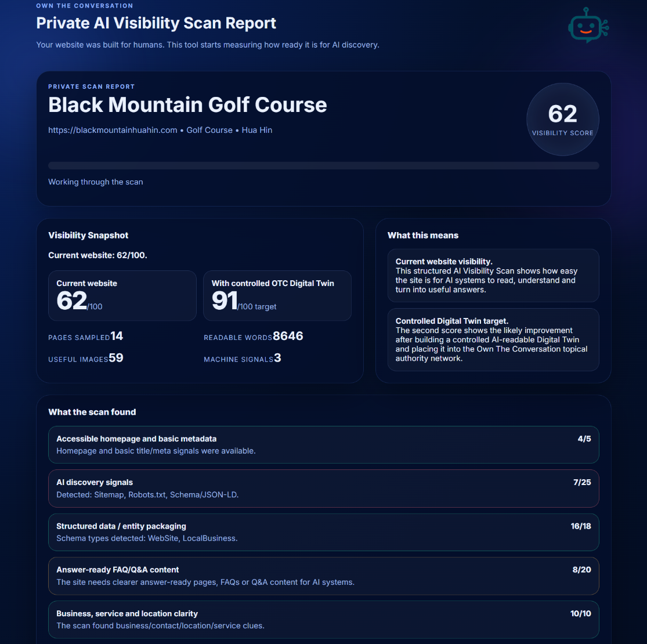
Task: Click the Pages Sampled 14 value
Action: 117,337
